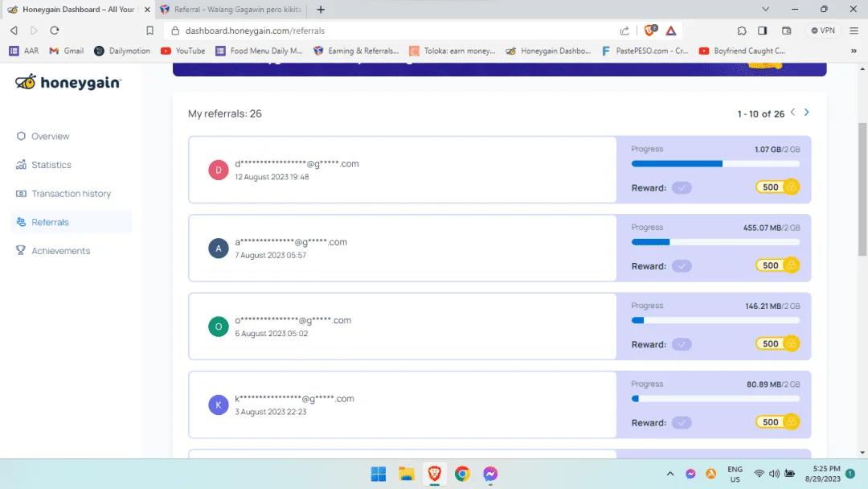The image size is (868, 489).
Task: Go to Transaction history
Action: pos(71,194)
